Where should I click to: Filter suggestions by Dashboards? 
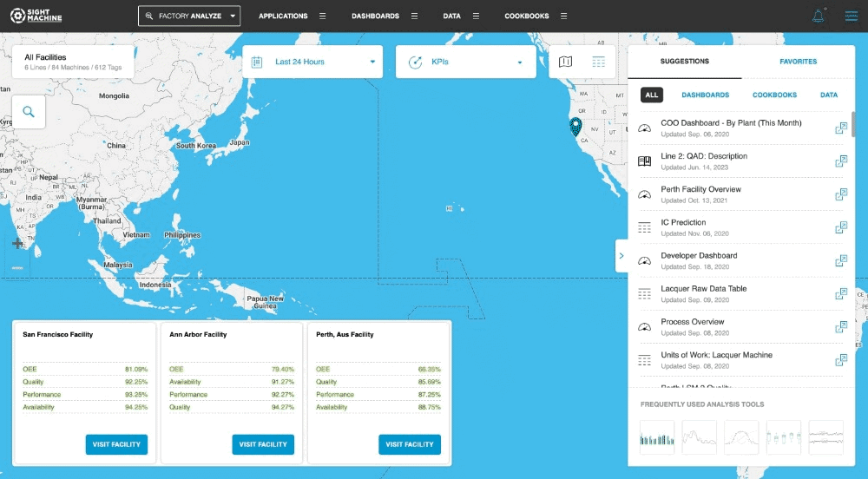click(705, 95)
